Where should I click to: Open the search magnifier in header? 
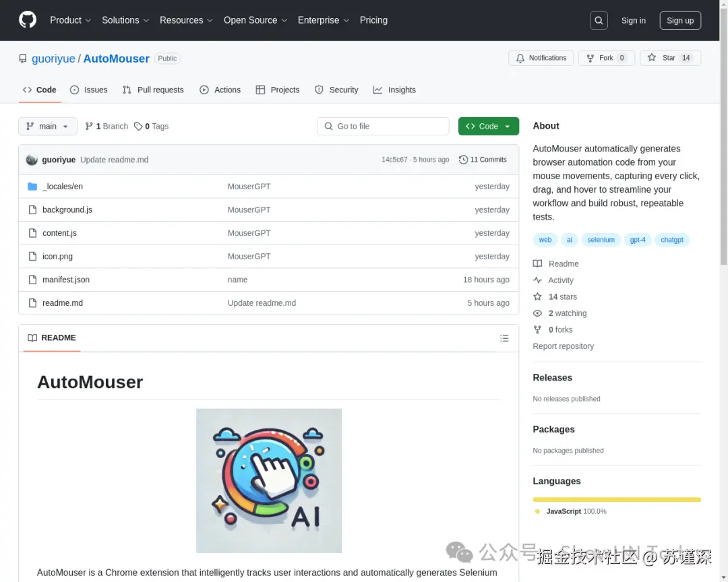coord(599,20)
